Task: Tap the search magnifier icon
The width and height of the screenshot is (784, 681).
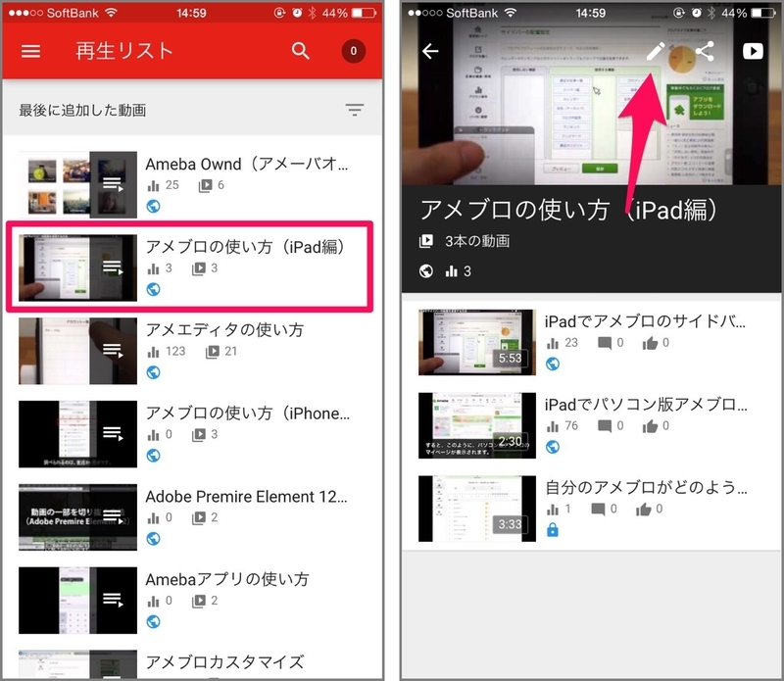Action: click(x=301, y=51)
